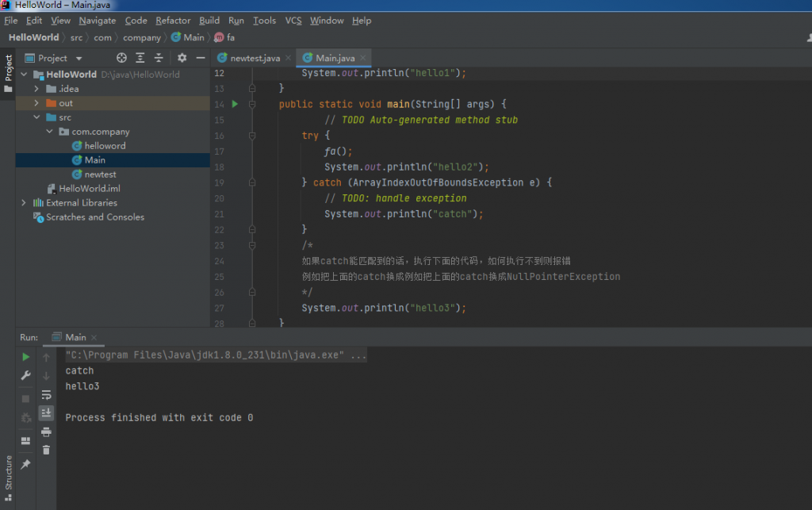
Task: Select HelloWorld.iml file
Action: pos(89,189)
